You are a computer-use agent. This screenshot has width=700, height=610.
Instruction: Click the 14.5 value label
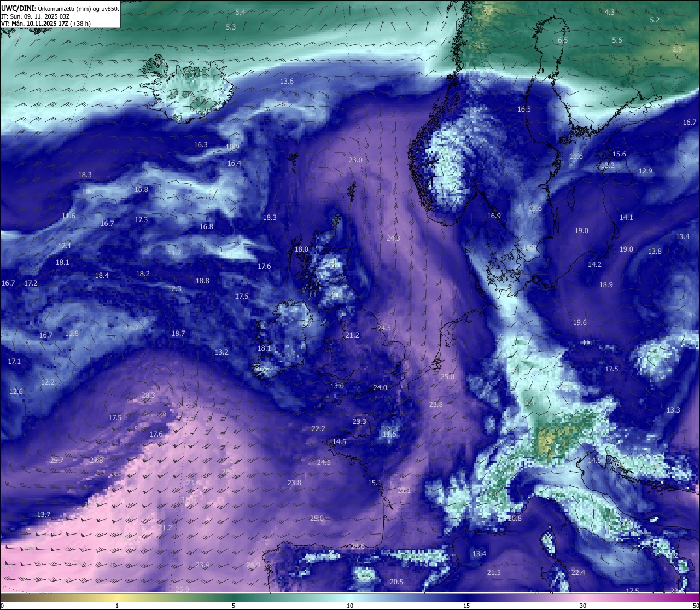pyautogui.click(x=339, y=441)
